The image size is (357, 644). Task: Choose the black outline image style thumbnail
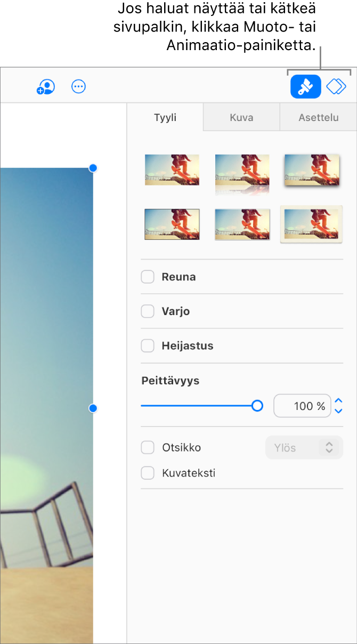point(172,224)
